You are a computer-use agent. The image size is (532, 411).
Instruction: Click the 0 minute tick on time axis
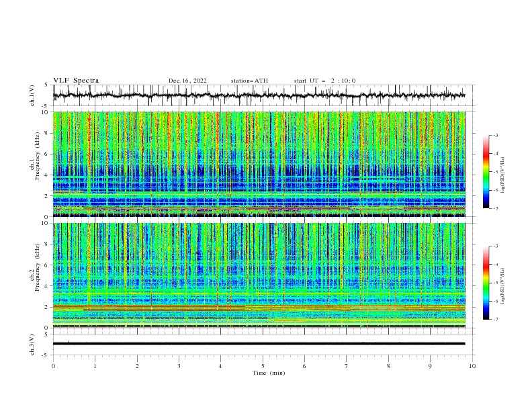click(53, 366)
